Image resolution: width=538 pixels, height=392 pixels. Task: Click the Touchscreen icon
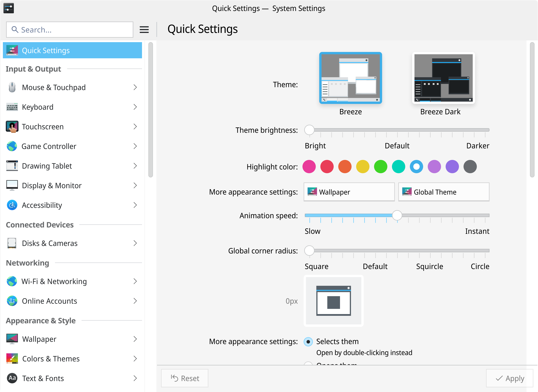pos(12,127)
